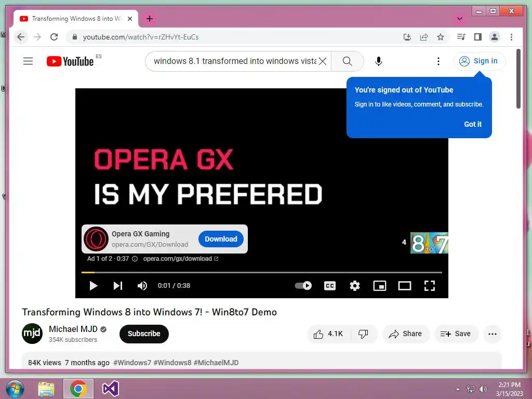Dismiss the popup with Got it
Screen dimensions: 532x399
pos(473,124)
